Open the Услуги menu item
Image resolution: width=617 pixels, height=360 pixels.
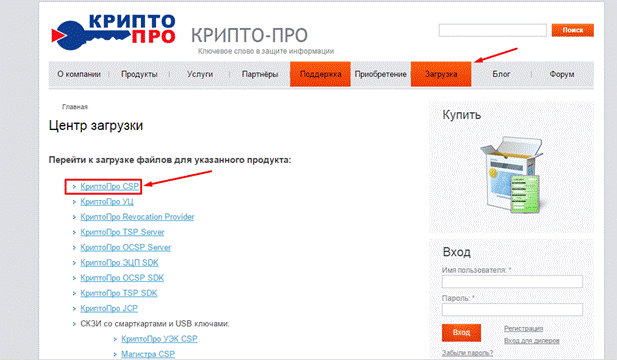(200, 74)
